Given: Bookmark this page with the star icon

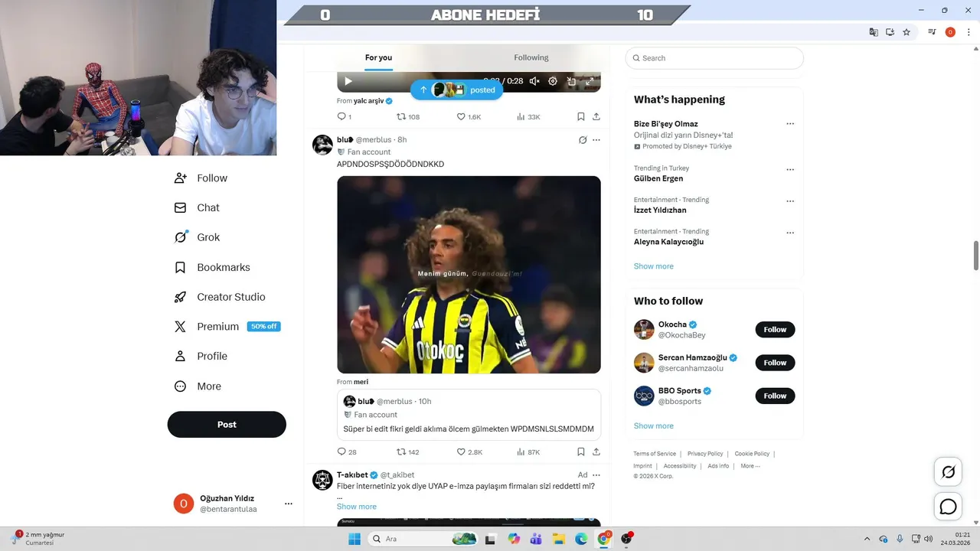Looking at the screenshot, I should (x=906, y=32).
